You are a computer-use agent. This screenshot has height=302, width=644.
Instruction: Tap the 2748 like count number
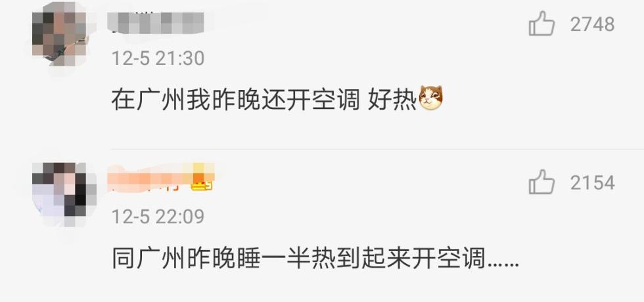(x=592, y=25)
